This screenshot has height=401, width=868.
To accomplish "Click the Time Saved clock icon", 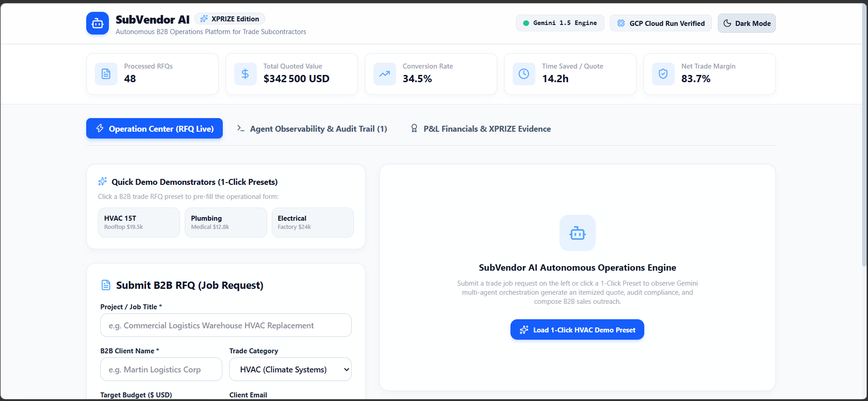I will (x=524, y=74).
